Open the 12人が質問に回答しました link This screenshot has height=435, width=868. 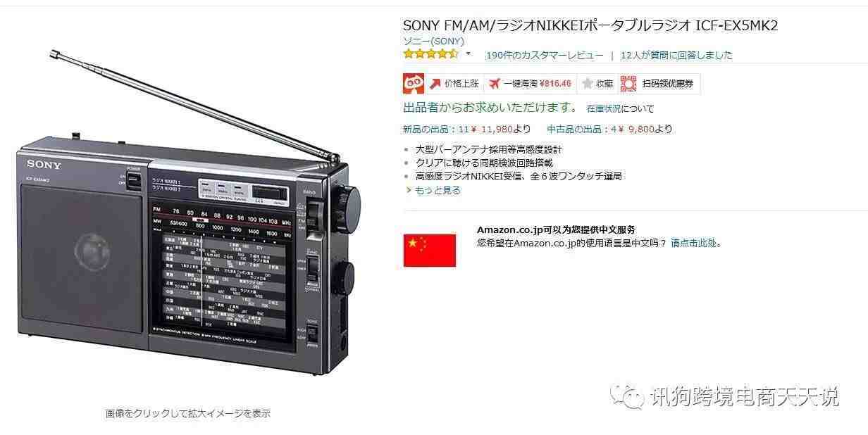pyautogui.click(x=676, y=55)
